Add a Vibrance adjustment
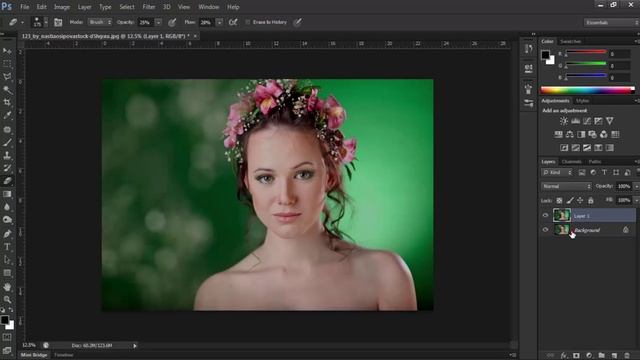Screen dimensions: 640x360 (610, 121)
